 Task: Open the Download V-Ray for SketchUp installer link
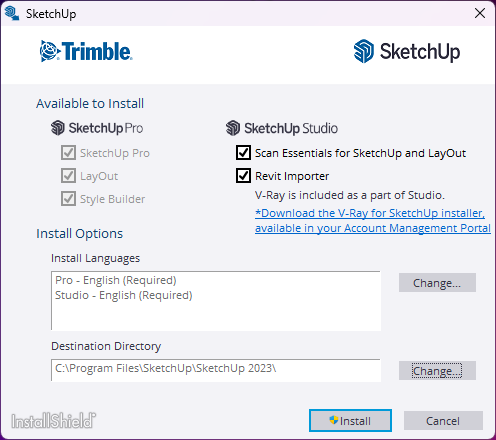click(x=373, y=220)
